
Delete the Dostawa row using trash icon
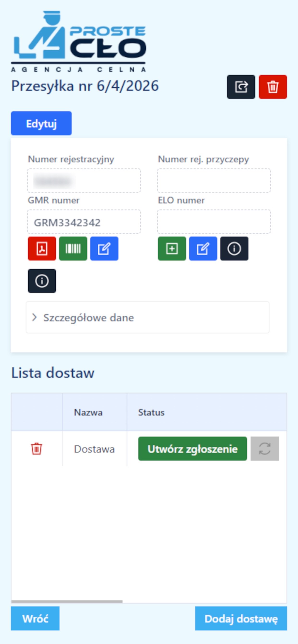point(36,448)
